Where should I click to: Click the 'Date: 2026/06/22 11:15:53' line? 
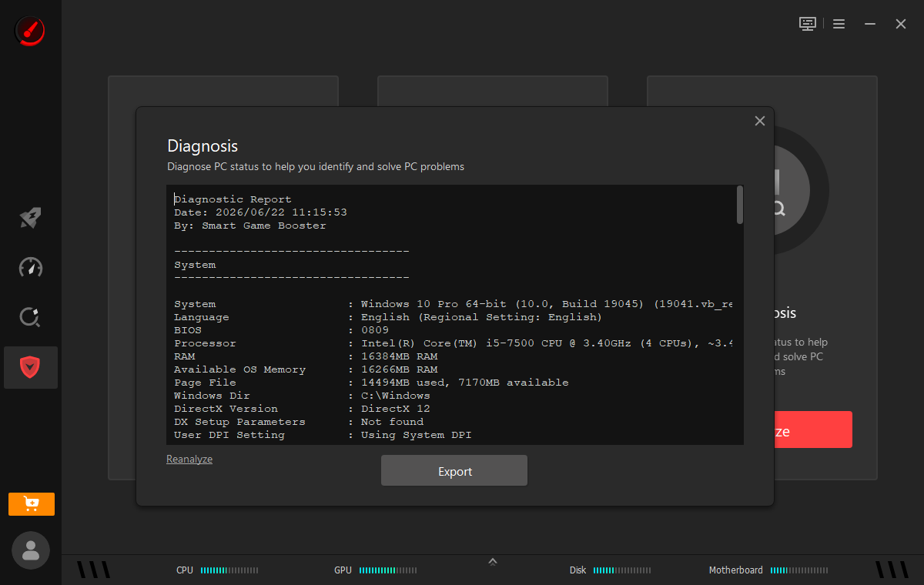coord(260,212)
